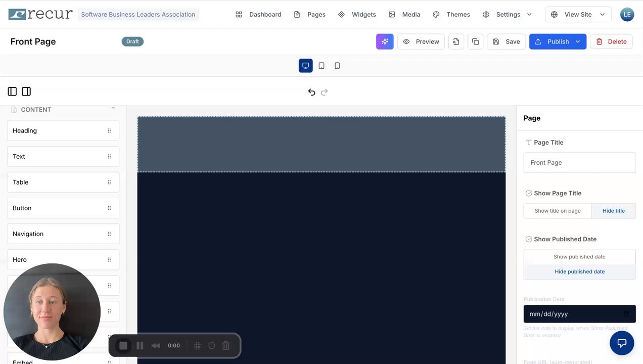Open the Publish dropdown arrow
643x364 pixels.
[578, 41]
